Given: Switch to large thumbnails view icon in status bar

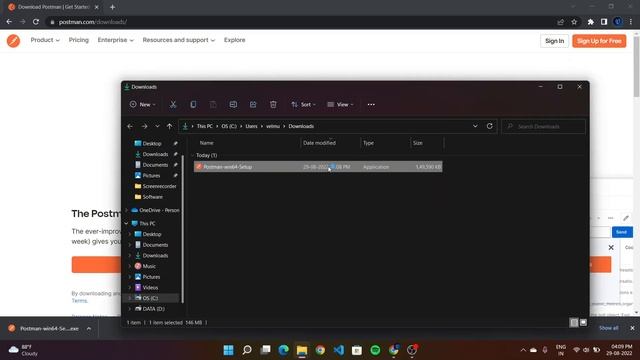Looking at the screenshot, I should pos(583,322).
